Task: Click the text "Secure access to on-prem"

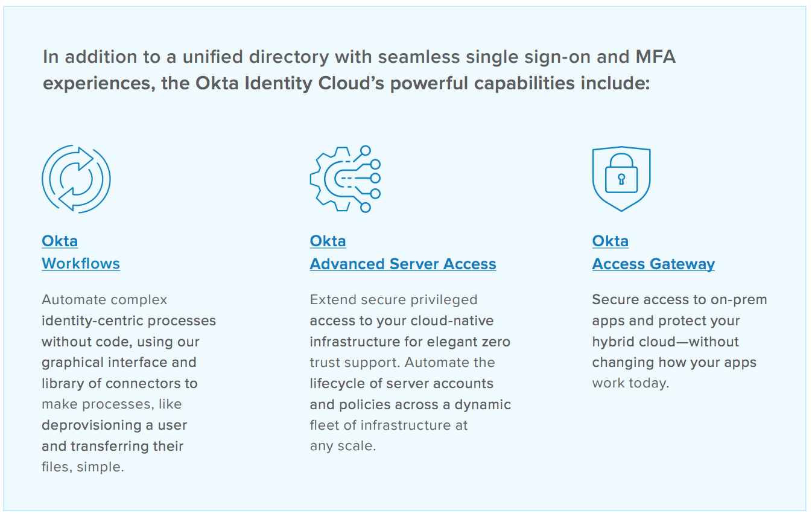Action: [x=679, y=299]
